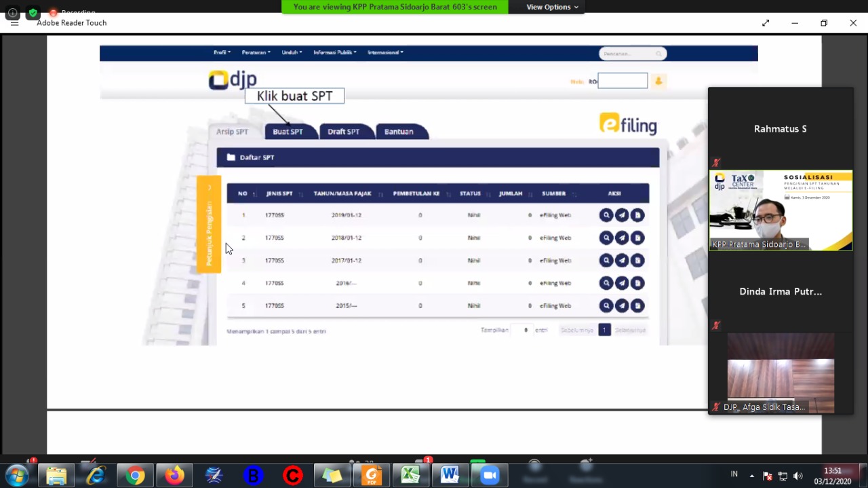Expand the View Options dropdown
Image resolution: width=868 pixels, height=488 pixels.
(x=552, y=7)
